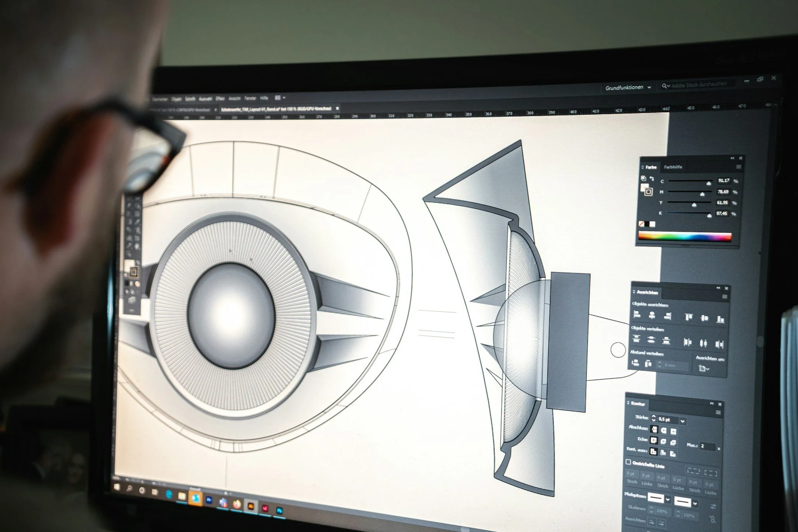Open the end arrowhead dropdown
This screenshot has width=798, height=532.
(695, 504)
